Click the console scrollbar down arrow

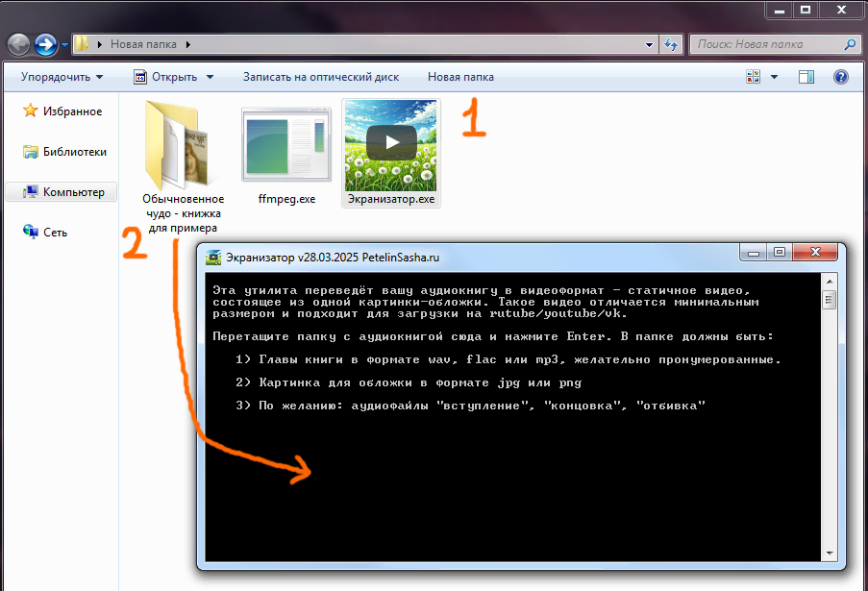(x=829, y=553)
